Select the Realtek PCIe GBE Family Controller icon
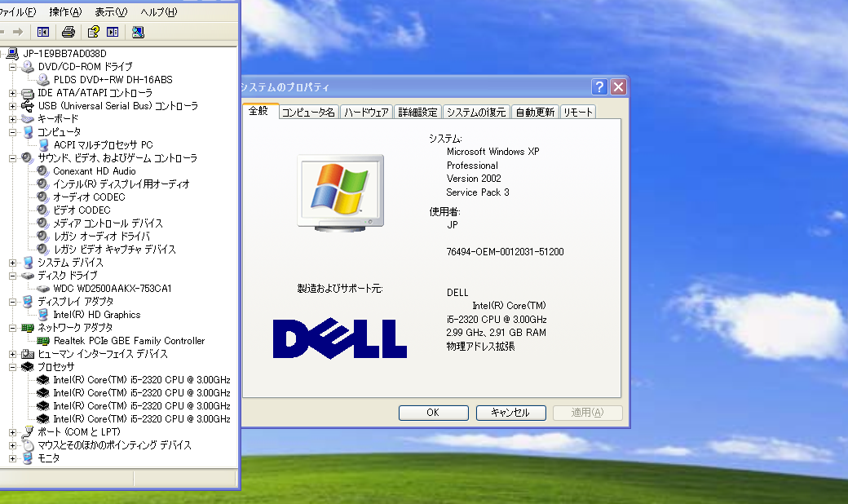This screenshot has width=848, height=504. (x=43, y=341)
